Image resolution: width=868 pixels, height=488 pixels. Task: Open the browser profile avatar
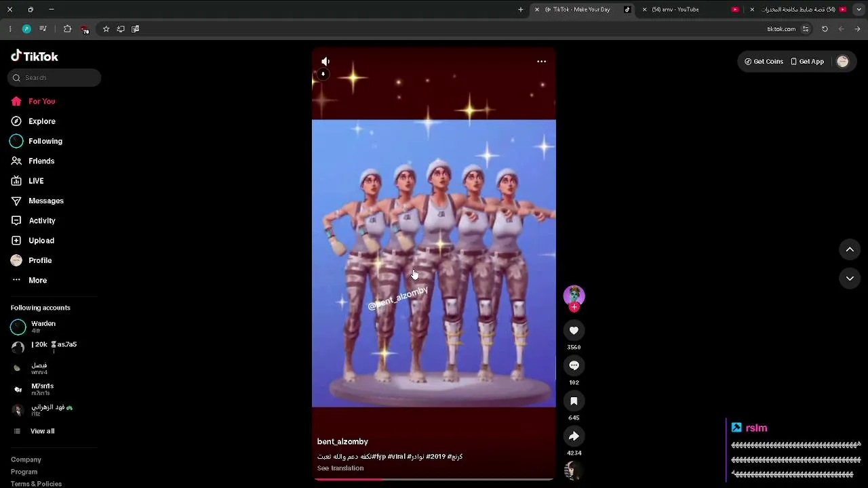[x=26, y=29]
